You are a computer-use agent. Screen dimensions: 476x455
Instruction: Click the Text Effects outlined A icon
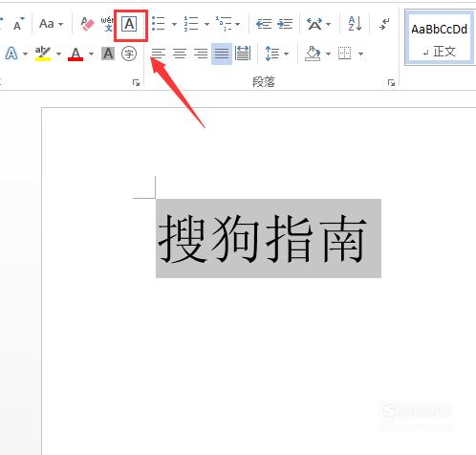point(11,54)
